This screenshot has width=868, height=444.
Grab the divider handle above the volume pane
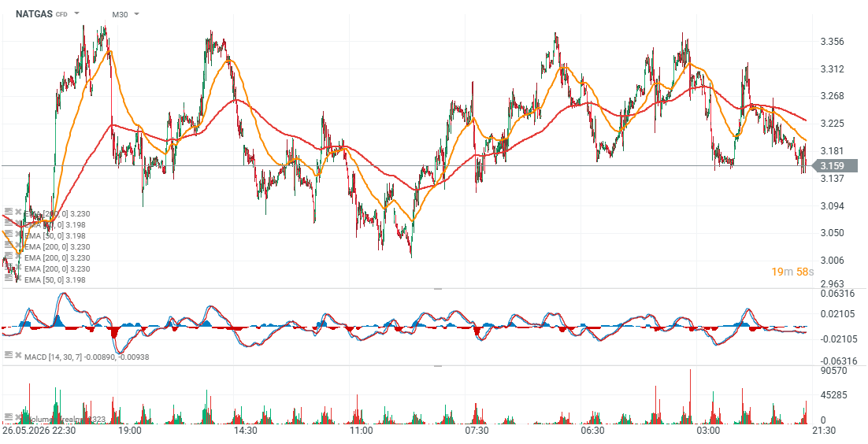tap(437, 366)
